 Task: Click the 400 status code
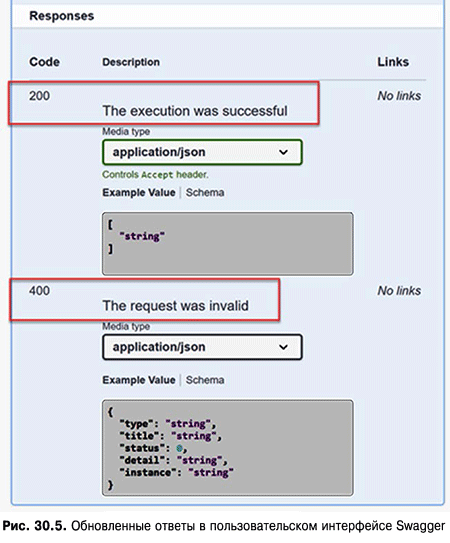pos(39,291)
